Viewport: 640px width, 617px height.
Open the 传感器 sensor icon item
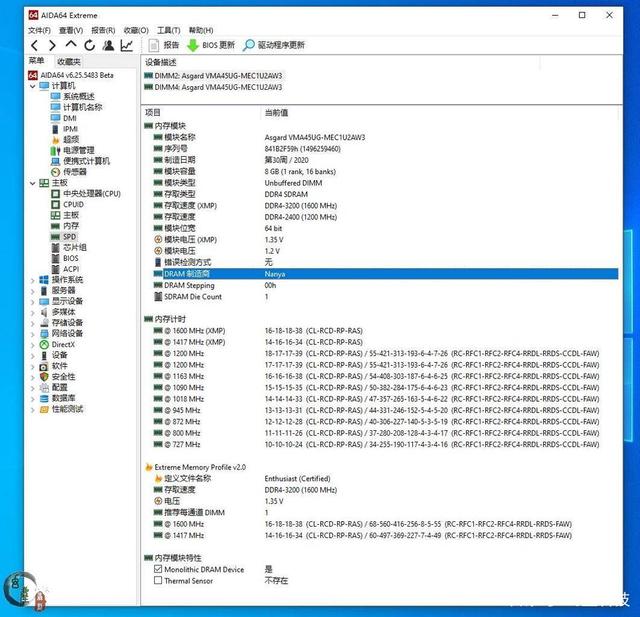point(56,172)
